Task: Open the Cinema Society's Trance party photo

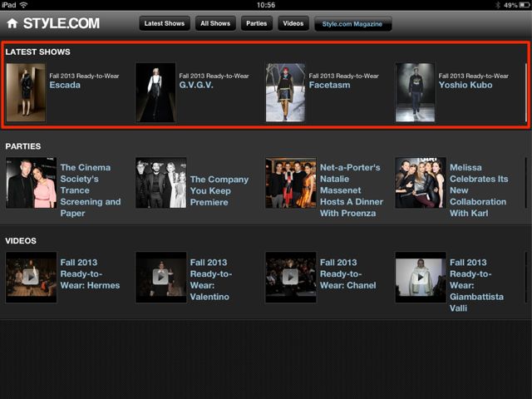Action: pos(32,183)
